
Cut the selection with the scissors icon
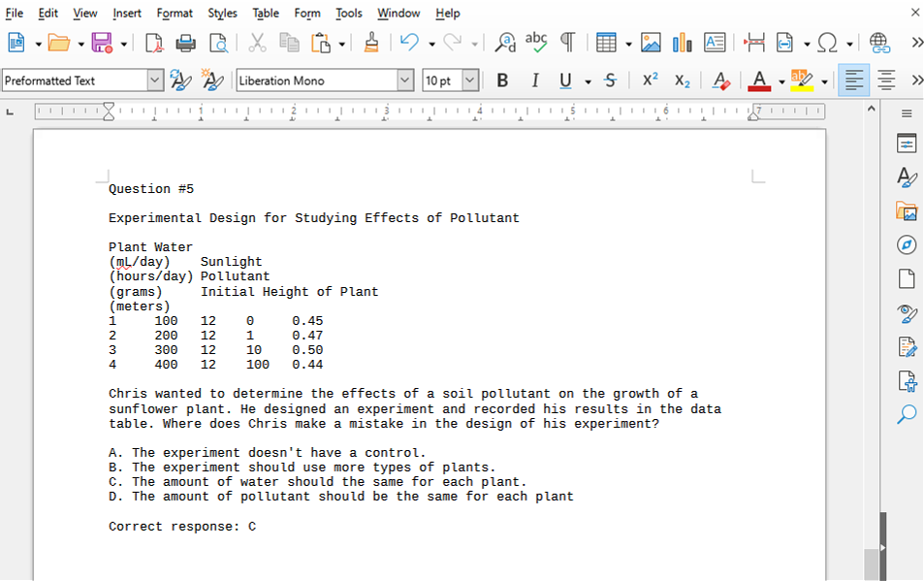coord(258,43)
